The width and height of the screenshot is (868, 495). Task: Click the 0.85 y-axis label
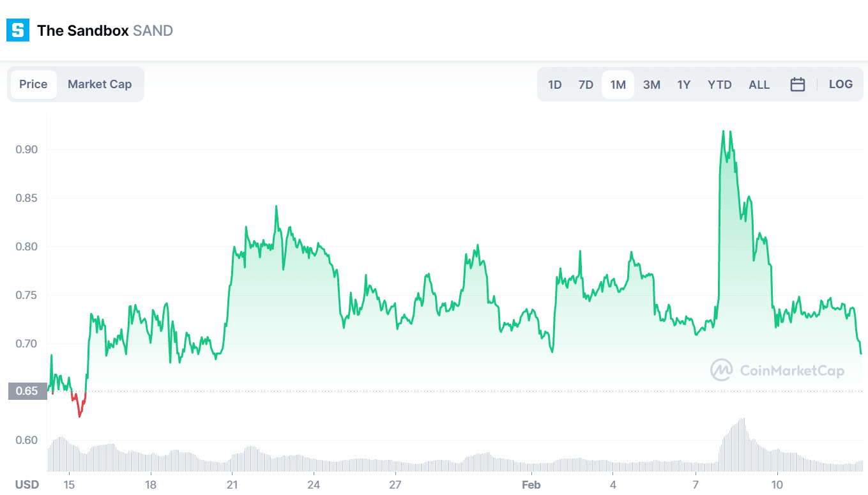coord(27,198)
